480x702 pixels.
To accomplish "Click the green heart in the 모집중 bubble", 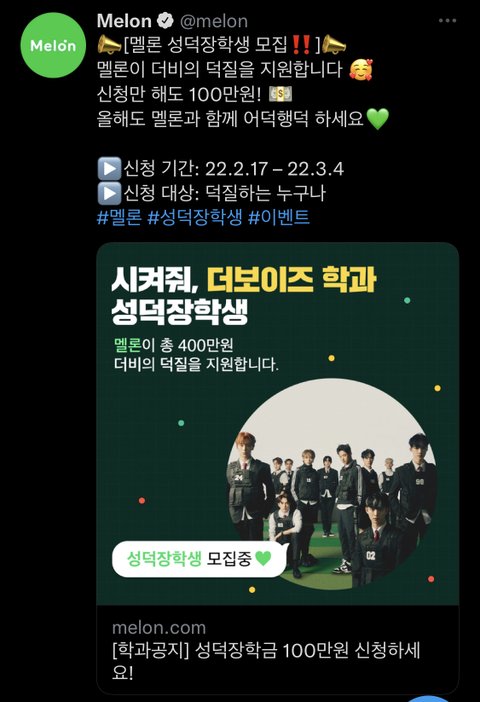I will click(x=263, y=559).
